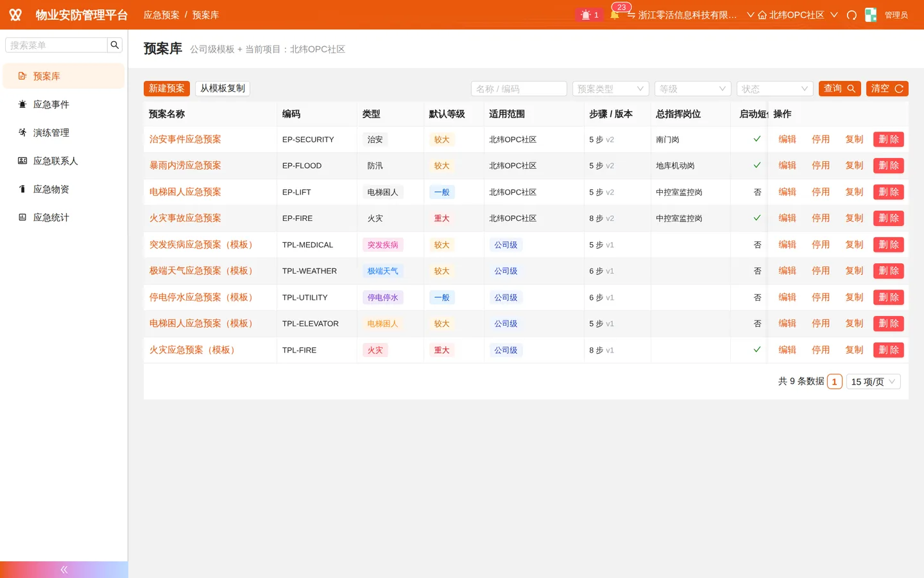Open the 等级 filter dropdown

[693, 89]
